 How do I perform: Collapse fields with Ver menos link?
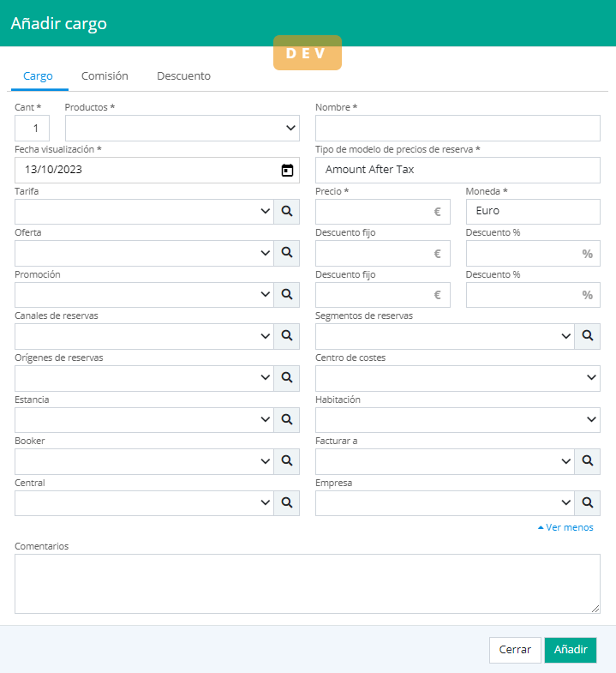pyautogui.click(x=565, y=527)
